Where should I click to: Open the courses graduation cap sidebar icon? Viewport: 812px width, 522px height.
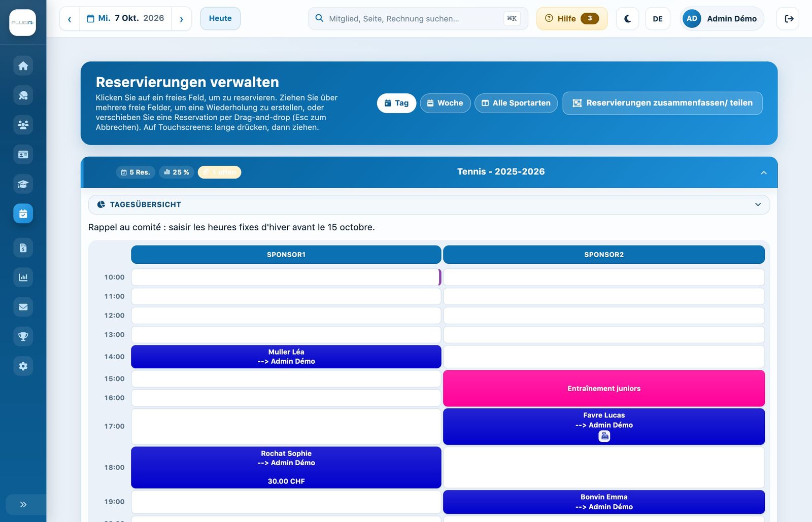click(x=23, y=184)
